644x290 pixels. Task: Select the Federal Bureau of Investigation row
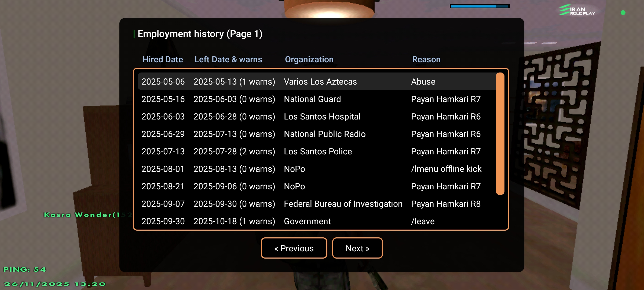pyautogui.click(x=343, y=204)
